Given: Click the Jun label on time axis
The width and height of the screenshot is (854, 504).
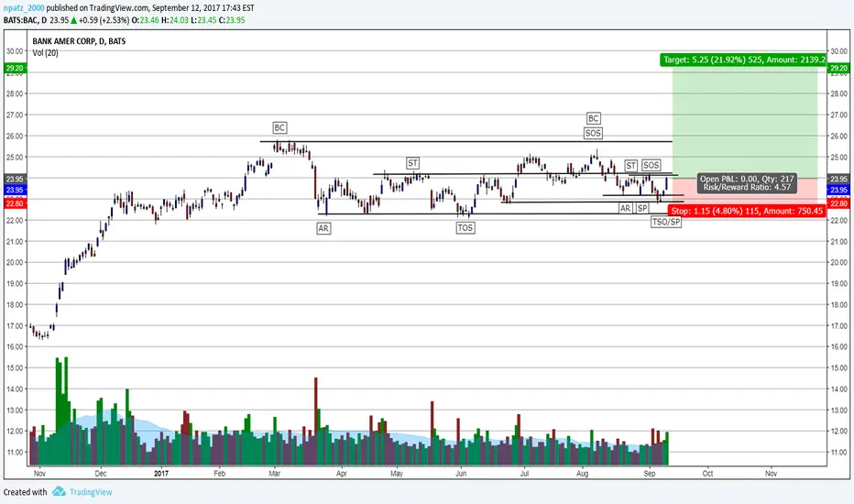Looking at the screenshot, I should [x=461, y=474].
